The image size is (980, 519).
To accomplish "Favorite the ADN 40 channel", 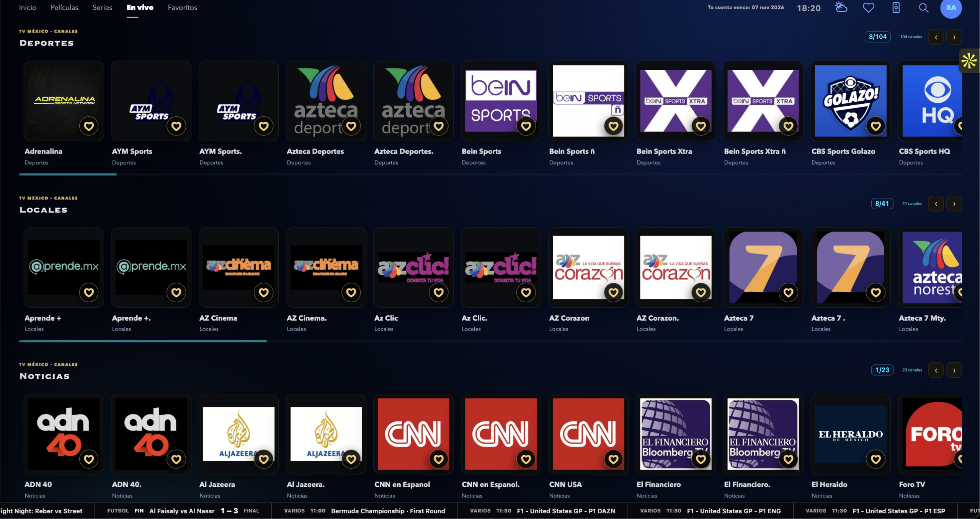I will (89, 459).
